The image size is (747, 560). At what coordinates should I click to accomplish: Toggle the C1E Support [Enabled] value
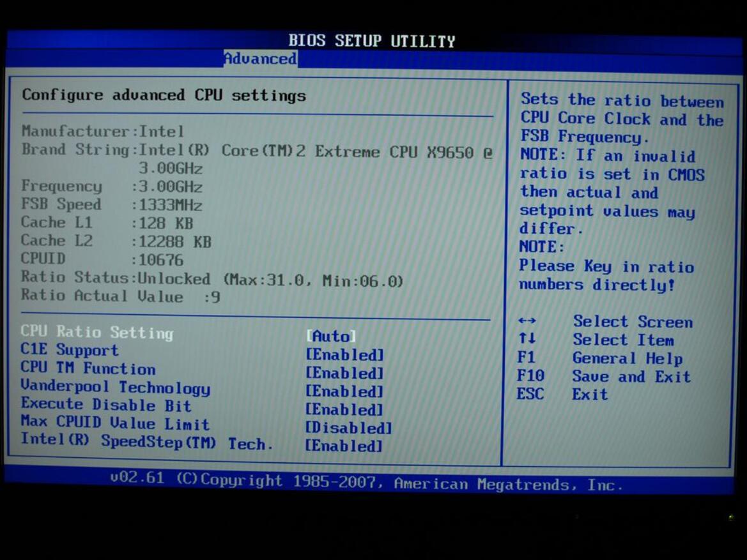coord(344,355)
